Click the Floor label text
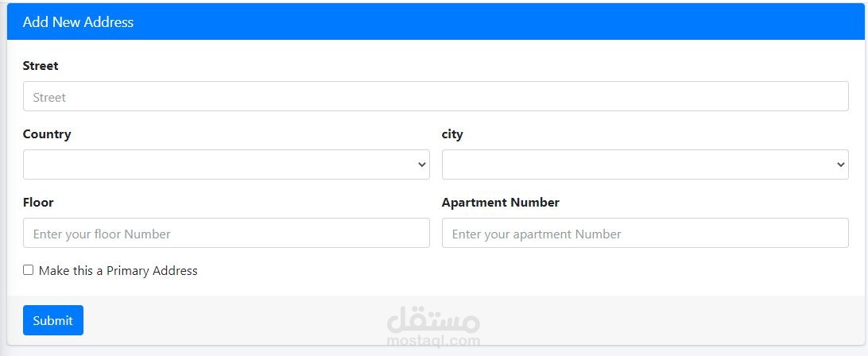Screen dimensions: 868x356 click(38, 203)
